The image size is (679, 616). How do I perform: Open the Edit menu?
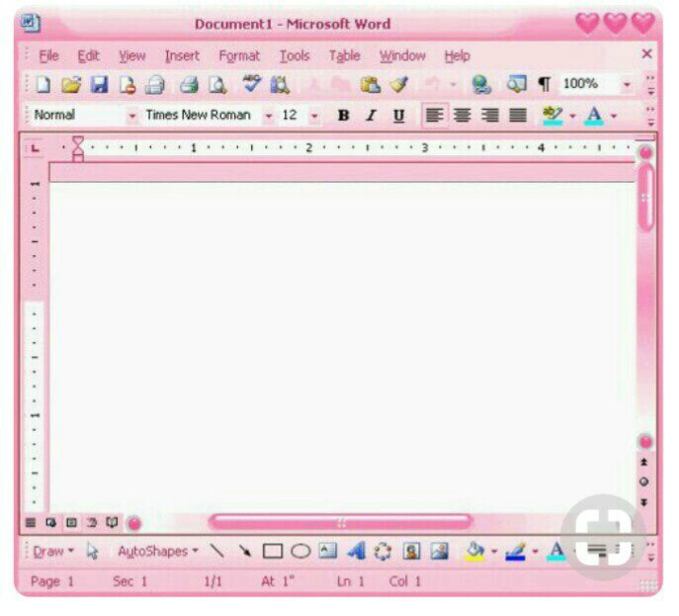pos(88,55)
